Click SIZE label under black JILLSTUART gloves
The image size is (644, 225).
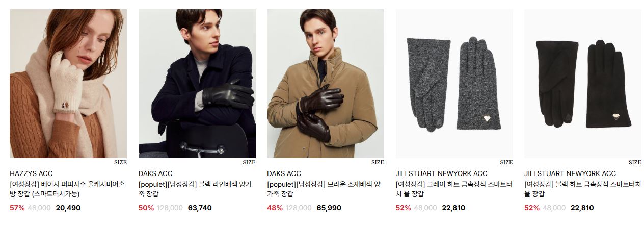[x=635, y=162]
